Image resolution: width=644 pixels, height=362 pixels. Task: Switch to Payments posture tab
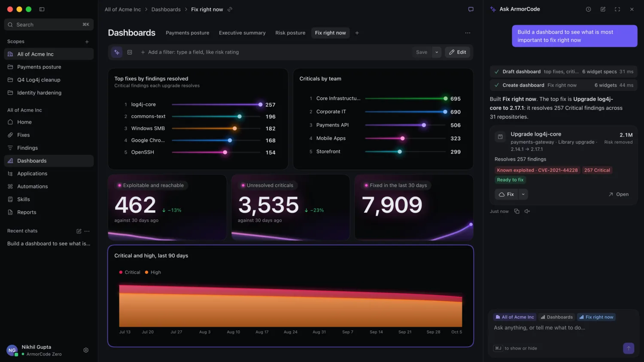pos(188,33)
